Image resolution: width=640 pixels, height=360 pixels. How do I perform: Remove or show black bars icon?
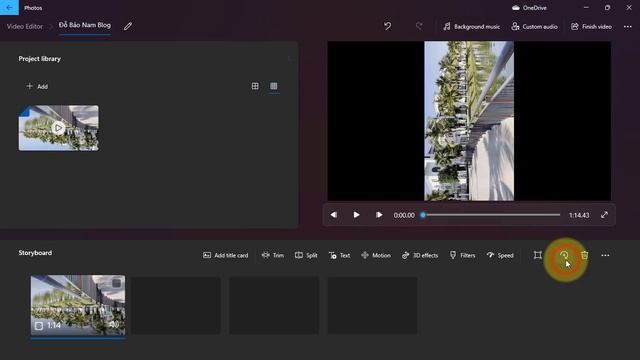tap(538, 255)
